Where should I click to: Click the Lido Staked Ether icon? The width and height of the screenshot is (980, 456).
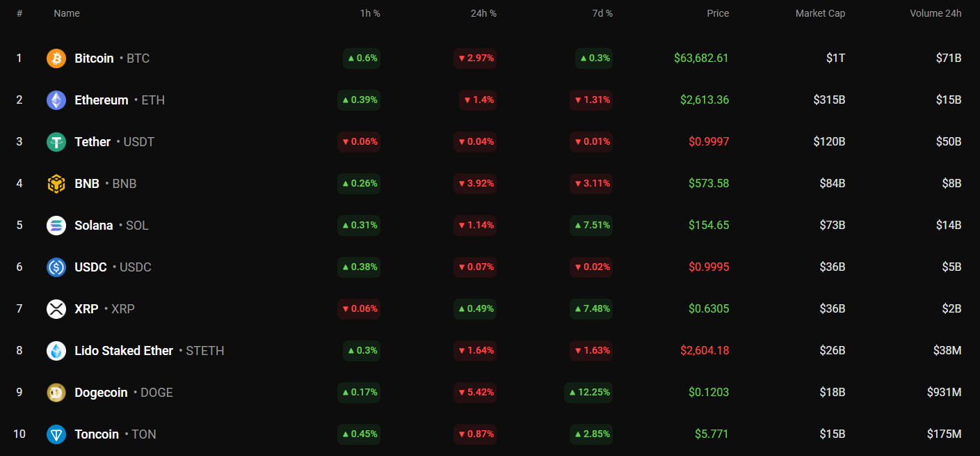click(56, 351)
